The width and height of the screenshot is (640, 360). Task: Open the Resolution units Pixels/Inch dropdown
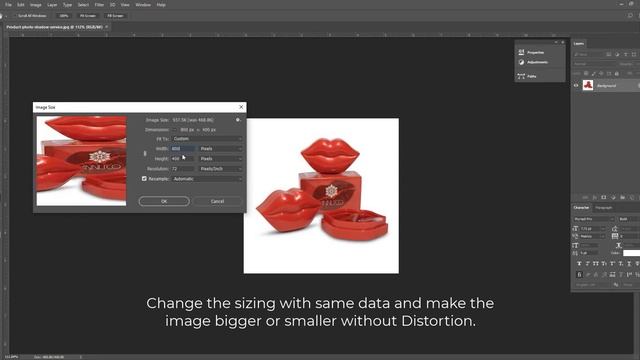coord(220,169)
